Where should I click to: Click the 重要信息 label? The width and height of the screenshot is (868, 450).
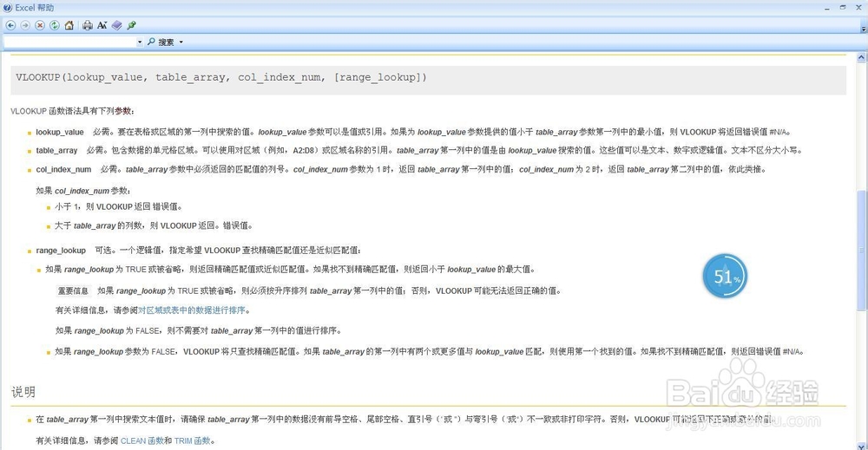click(x=73, y=290)
